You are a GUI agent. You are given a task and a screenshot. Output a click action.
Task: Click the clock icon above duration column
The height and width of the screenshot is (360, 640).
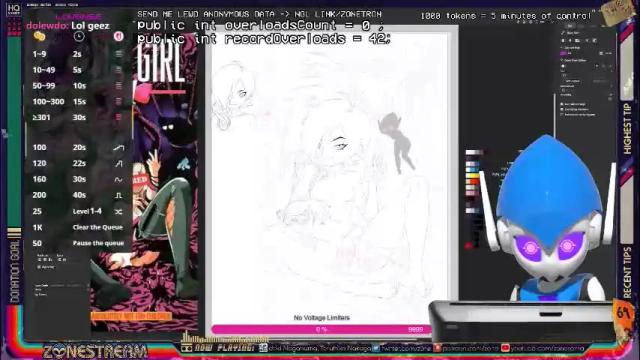(79, 36)
